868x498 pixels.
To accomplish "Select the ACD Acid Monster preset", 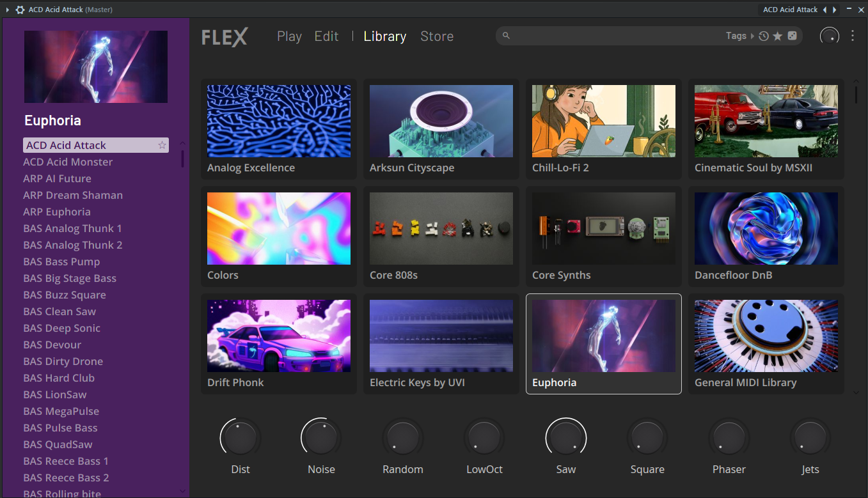I will pos(68,162).
